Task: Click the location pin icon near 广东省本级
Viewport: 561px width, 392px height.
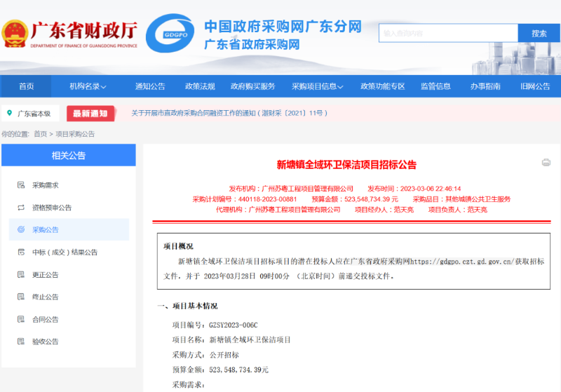Action: [x=10, y=113]
